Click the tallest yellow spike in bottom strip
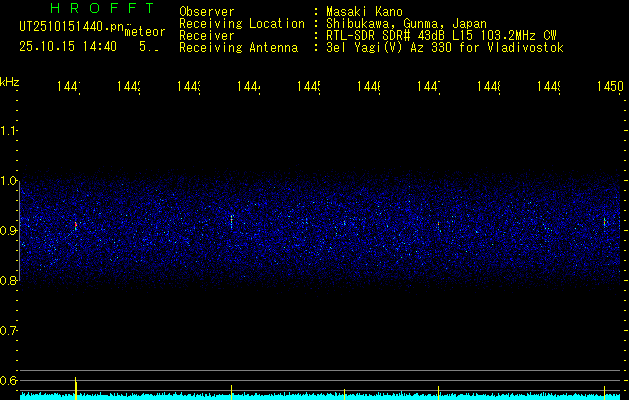The height and width of the screenshot is (400, 629). [x=76, y=385]
